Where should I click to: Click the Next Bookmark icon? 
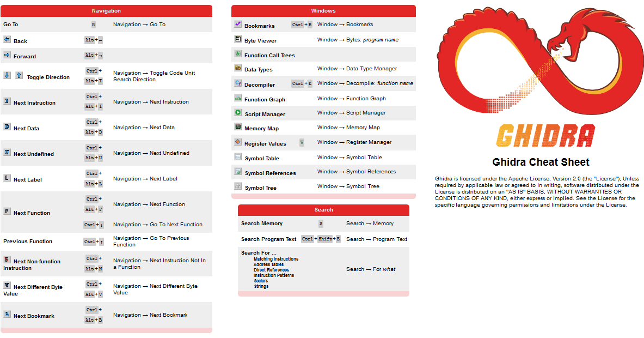pyautogui.click(x=7, y=314)
